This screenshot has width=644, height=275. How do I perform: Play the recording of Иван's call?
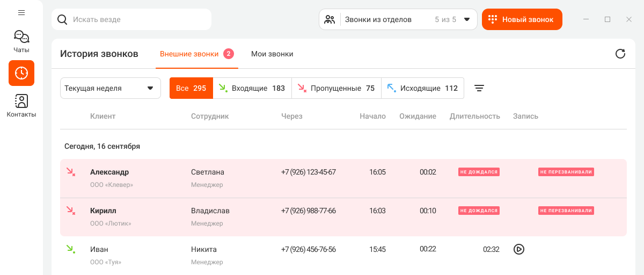pos(518,249)
